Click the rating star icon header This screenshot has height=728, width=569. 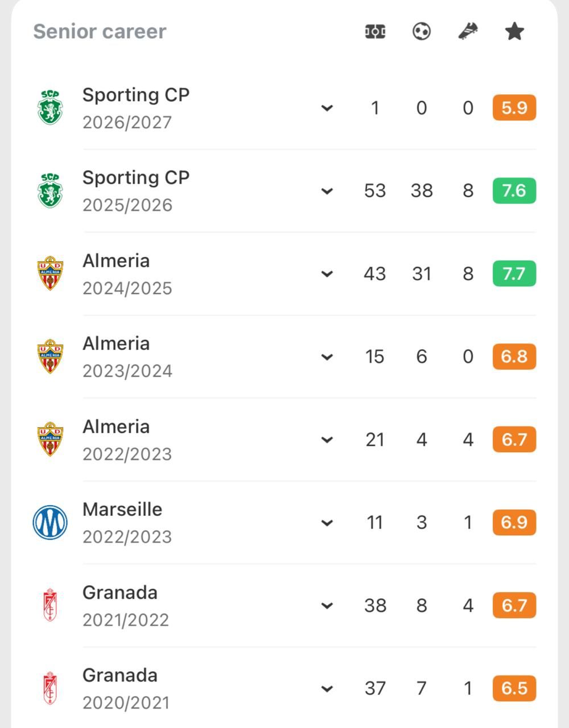[x=514, y=31]
